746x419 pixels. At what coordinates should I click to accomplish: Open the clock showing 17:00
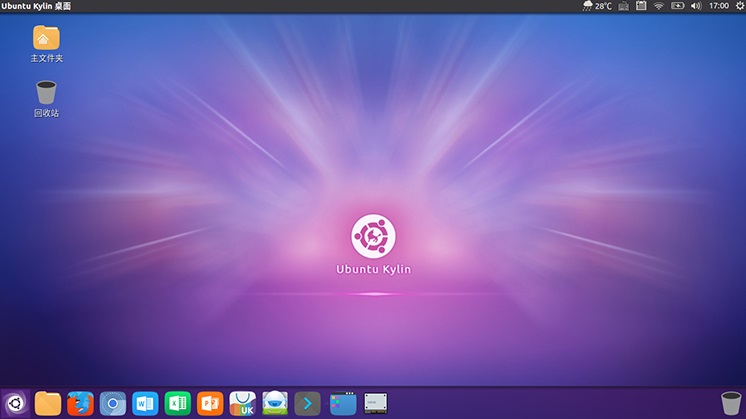[718, 6]
